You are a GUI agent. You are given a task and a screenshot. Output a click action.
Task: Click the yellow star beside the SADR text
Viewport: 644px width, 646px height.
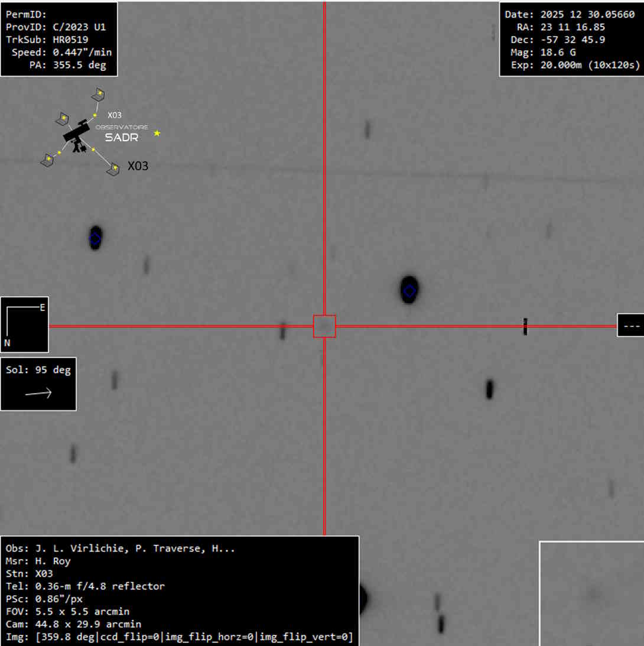(157, 134)
